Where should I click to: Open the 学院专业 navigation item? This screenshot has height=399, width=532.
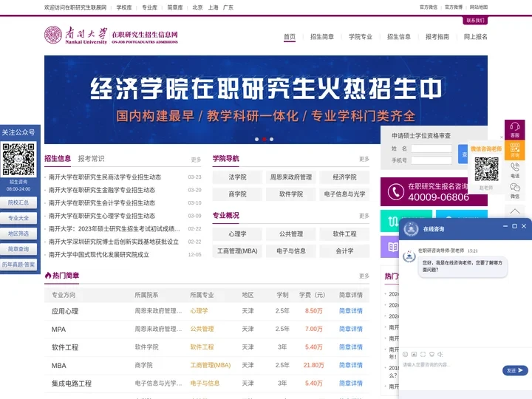(361, 37)
